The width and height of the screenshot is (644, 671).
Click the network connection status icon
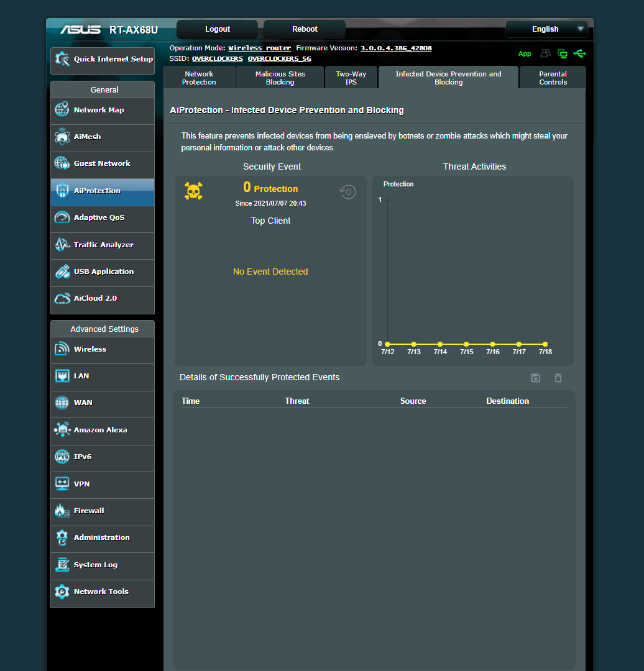[x=562, y=53]
